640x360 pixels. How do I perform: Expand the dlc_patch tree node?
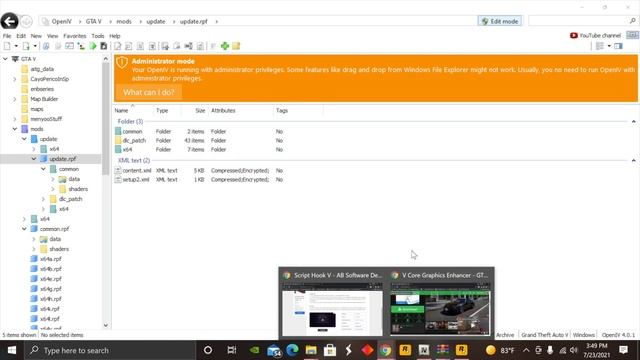43,199
